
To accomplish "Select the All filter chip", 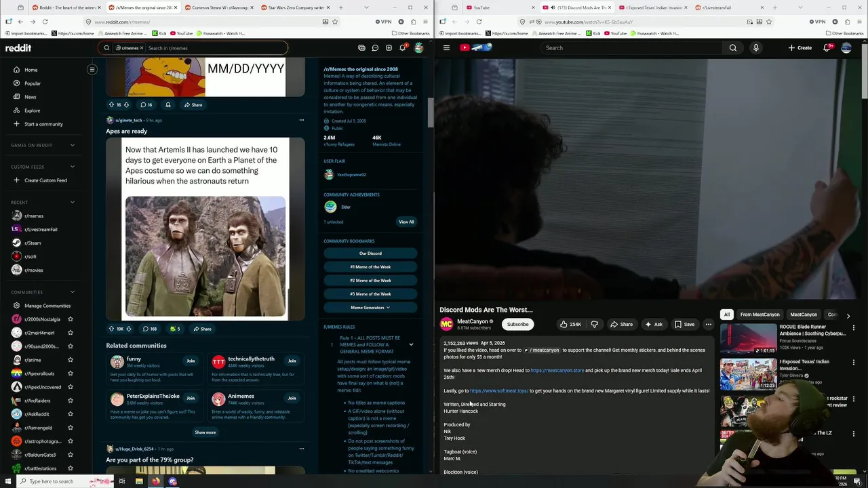I will pyautogui.click(x=726, y=314).
